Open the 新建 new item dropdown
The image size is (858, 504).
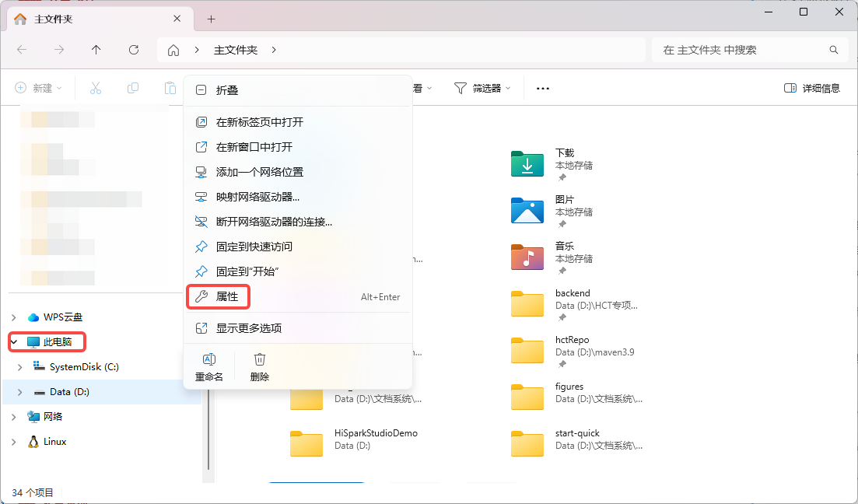(38, 88)
